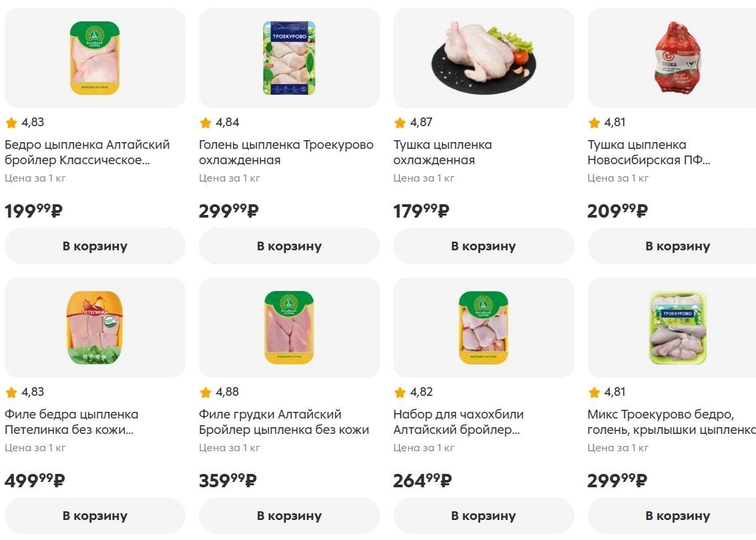Screen dimensions: 756x540
Task: Open Филе грудки Алтайский Бройлер image
Action: pyautogui.click(x=289, y=328)
